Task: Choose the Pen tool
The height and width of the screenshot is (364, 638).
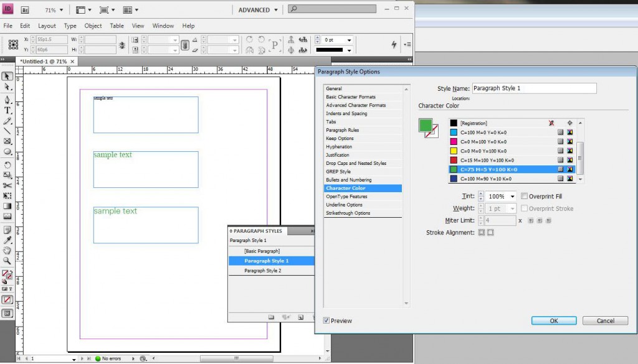Action: point(7,100)
